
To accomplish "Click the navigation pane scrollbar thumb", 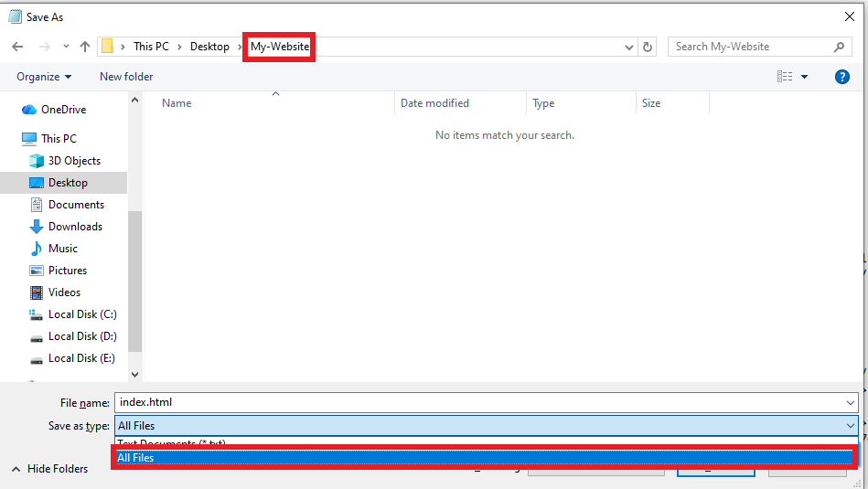I will click(134, 282).
